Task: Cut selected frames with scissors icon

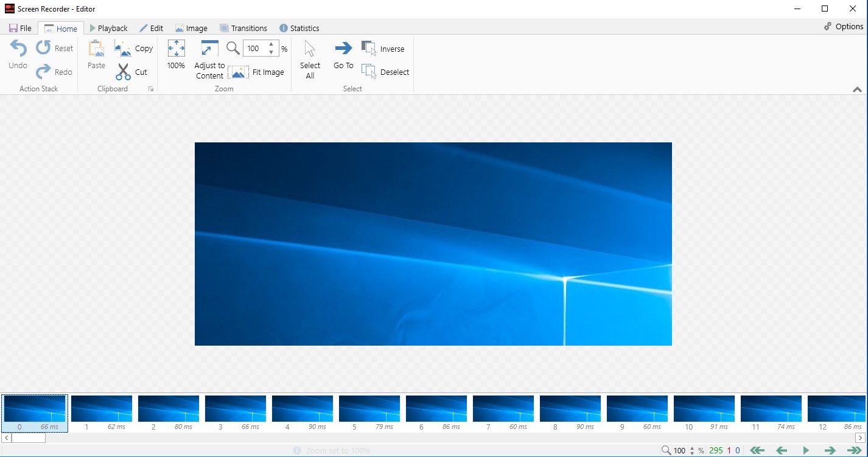Action: point(123,72)
